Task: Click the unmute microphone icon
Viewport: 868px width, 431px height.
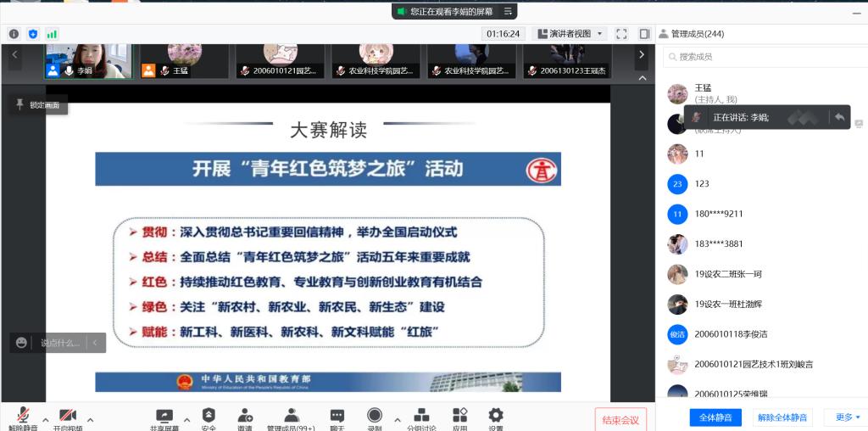Action: coord(23,416)
